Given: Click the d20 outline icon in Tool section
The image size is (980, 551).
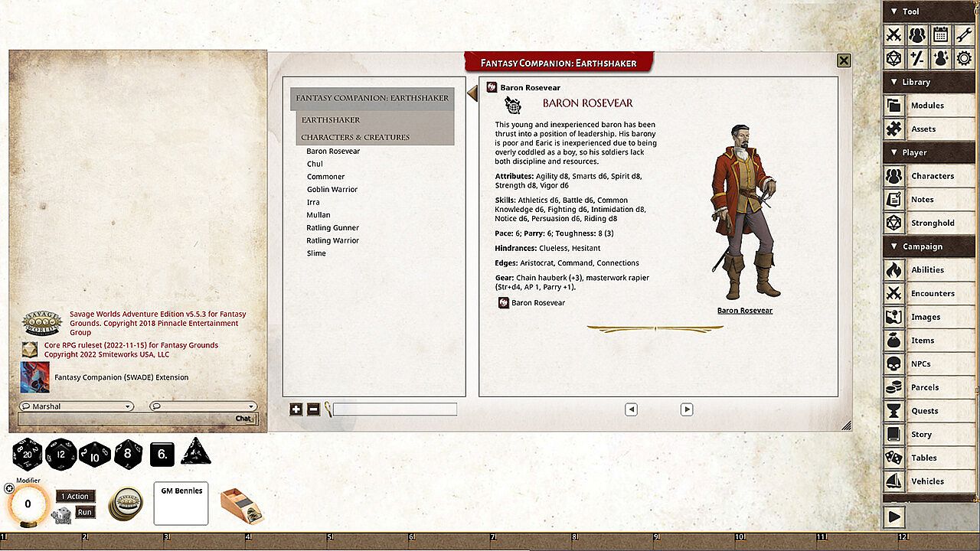Looking at the screenshot, I should [x=893, y=58].
